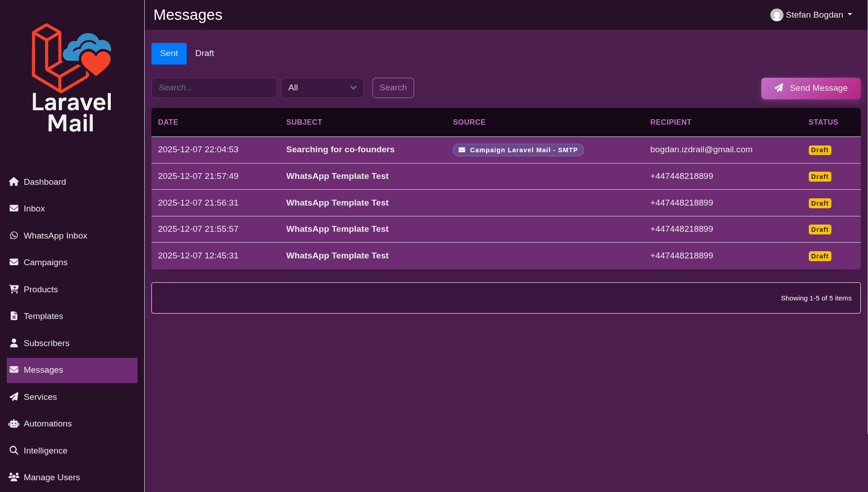Open the Products page
This screenshot has width=868, height=492.
[72, 290]
